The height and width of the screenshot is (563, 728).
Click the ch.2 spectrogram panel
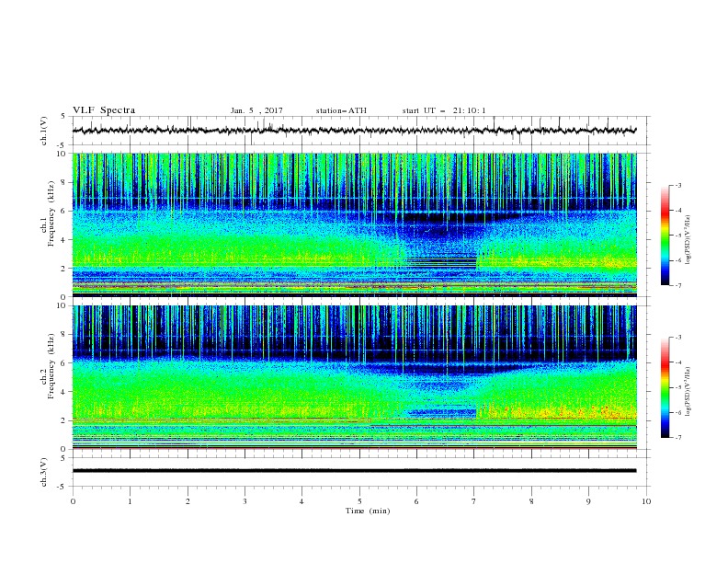pos(354,377)
